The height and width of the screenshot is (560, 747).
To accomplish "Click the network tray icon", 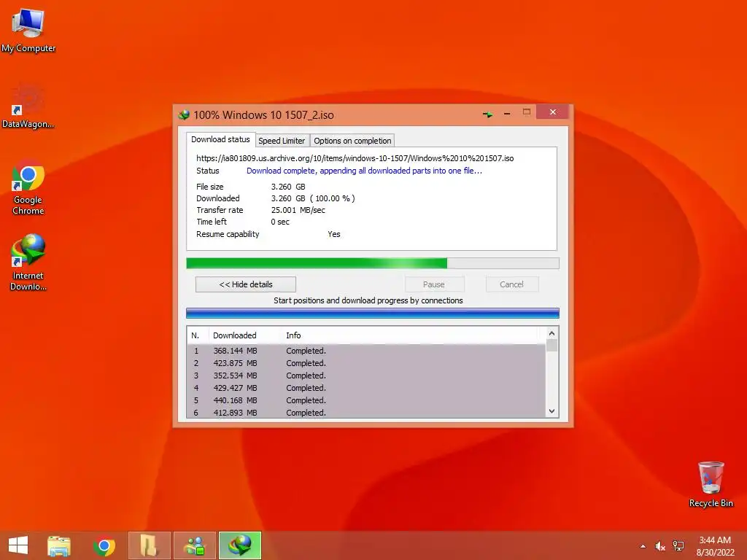I will (x=678, y=546).
